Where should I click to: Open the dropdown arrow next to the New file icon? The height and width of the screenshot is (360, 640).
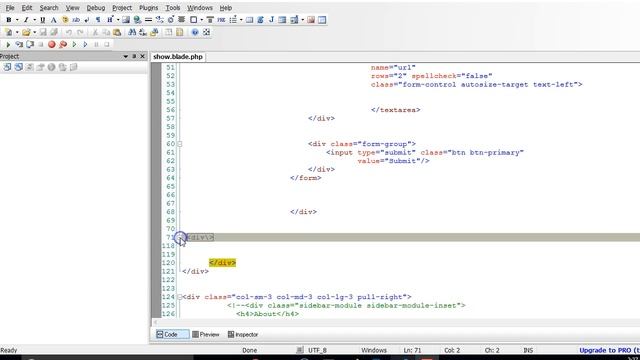click(17, 32)
